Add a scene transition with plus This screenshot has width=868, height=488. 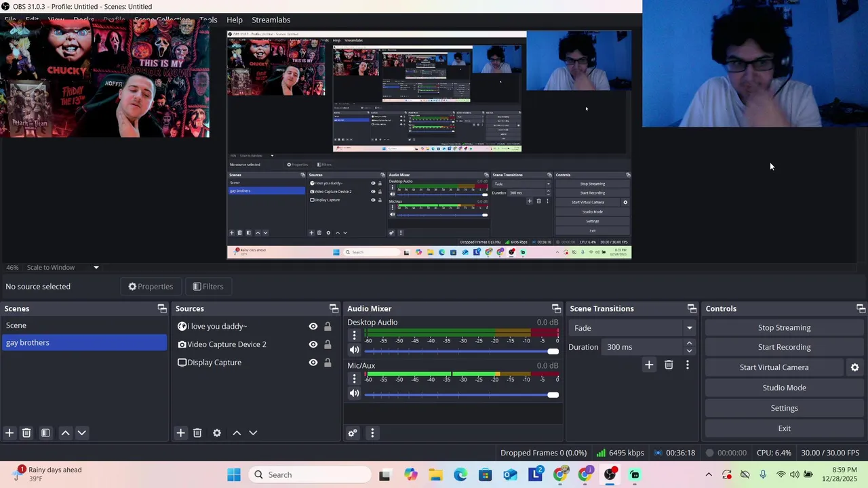[x=649, y=365]
